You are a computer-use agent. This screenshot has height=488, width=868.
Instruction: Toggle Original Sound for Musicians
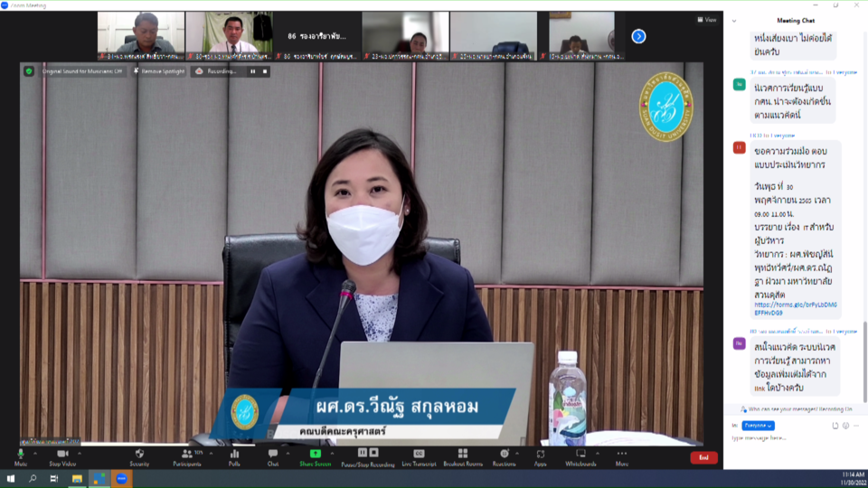point(81,71)
